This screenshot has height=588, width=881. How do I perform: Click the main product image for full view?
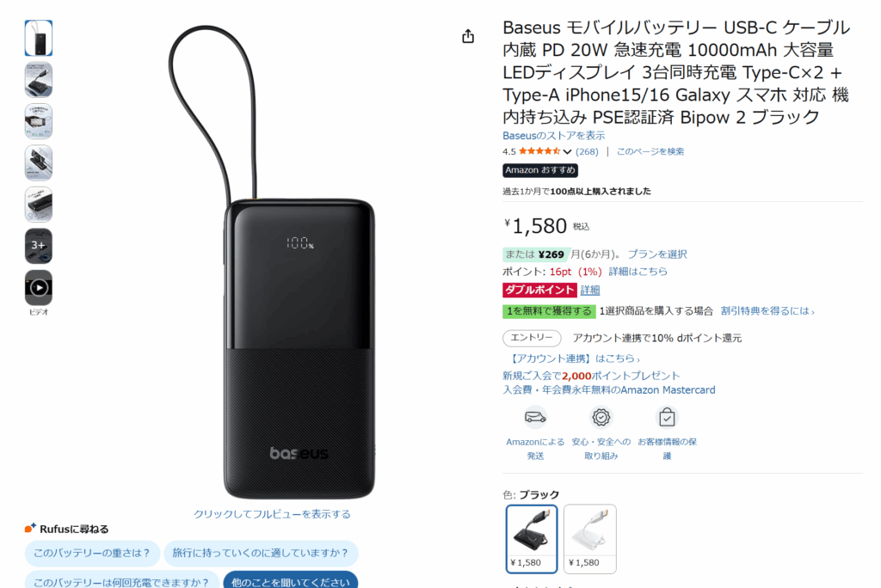[x=272, y=261]
